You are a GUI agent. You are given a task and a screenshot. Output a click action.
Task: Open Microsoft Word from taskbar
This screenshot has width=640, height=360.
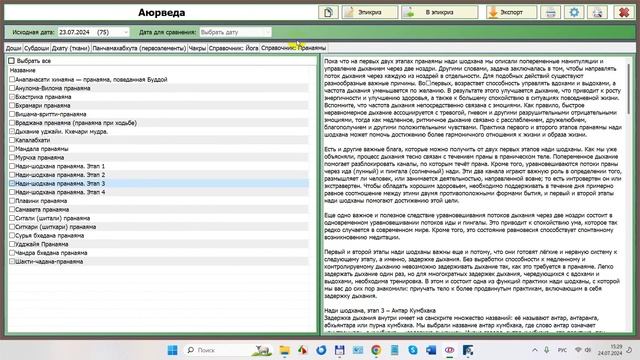pos(431,350)
